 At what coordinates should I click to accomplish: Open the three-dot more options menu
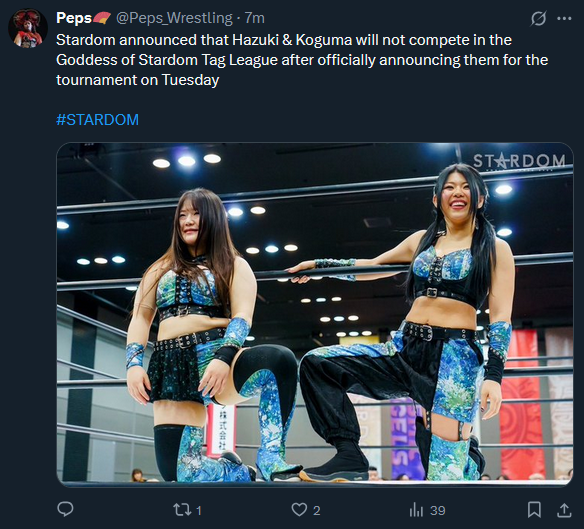[564, 18]
